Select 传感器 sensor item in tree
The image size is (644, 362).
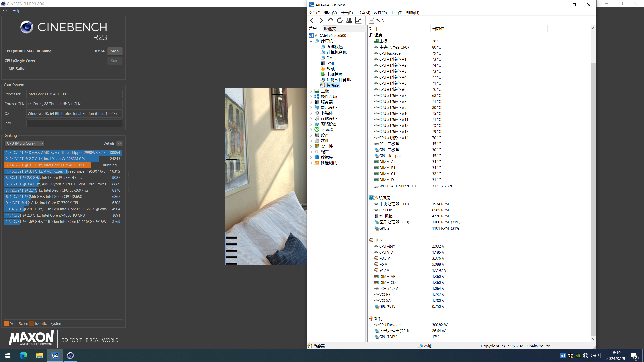(x=330, y=85)
